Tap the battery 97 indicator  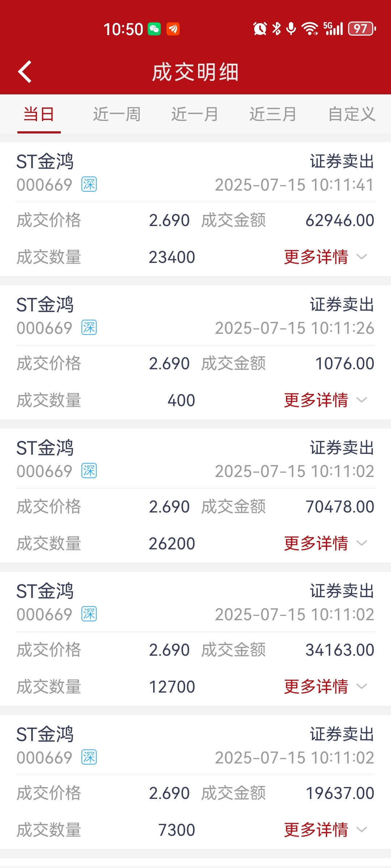pos(362,29)
